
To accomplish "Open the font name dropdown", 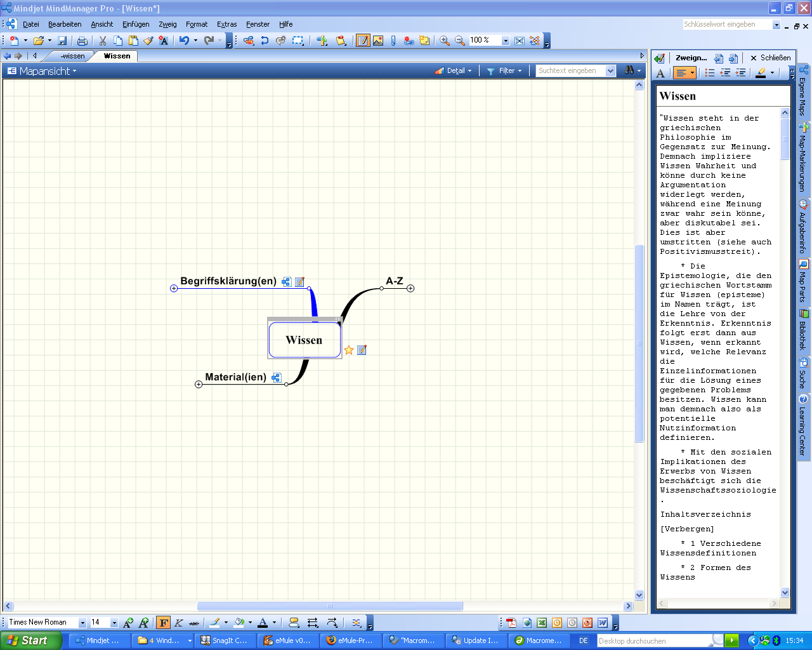I will (x=82, y=623).
